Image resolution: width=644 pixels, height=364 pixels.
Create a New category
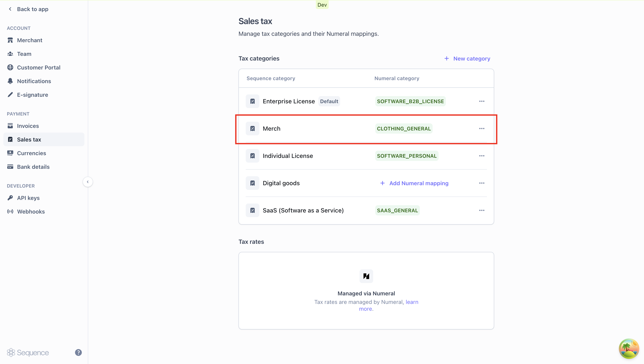click(467, 58)
